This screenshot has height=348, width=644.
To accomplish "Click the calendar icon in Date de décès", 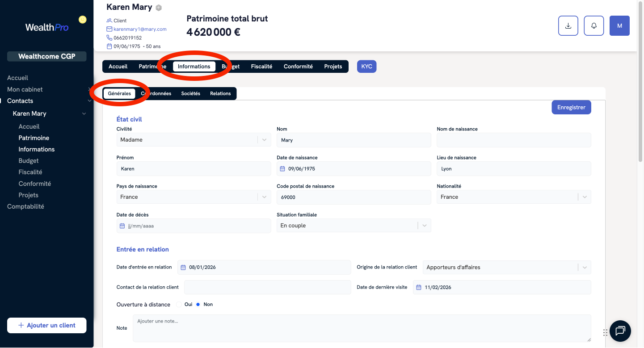I will (122, 226).
